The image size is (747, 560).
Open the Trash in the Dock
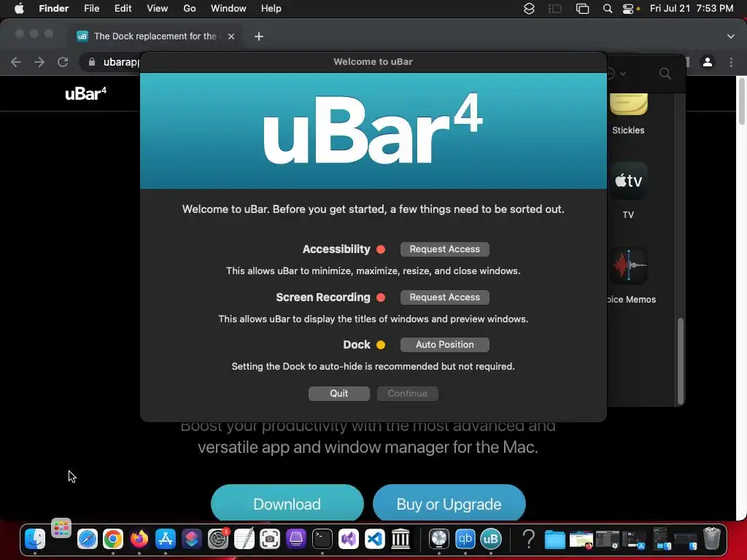click(x=712, y=539)
